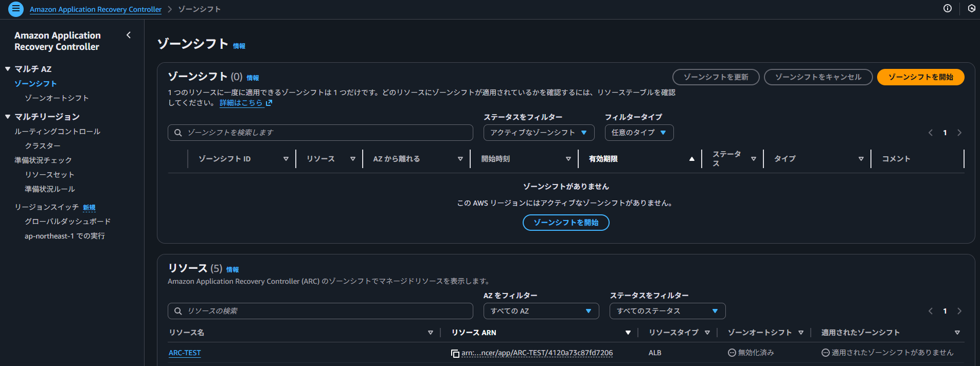Click the 無効化済み status icon for ARC-TEST

(x=732, y=353)
